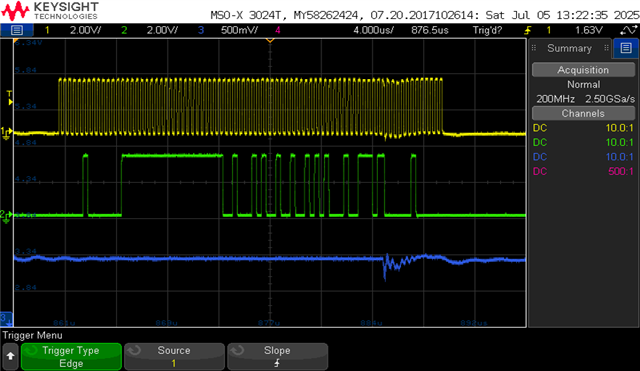Select the Summary panel header
The height and width of the screenshot is (371, 640).
coord(570,48)
